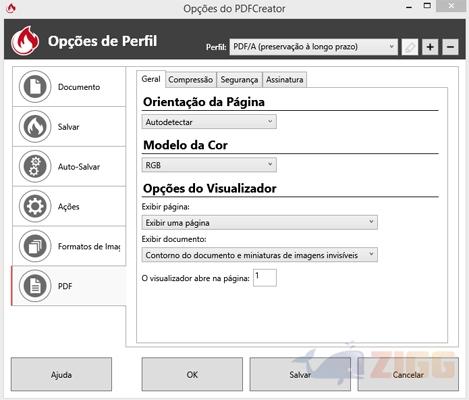Click the Ajuda button
This screenshot has height=400, width=469.
61,374
